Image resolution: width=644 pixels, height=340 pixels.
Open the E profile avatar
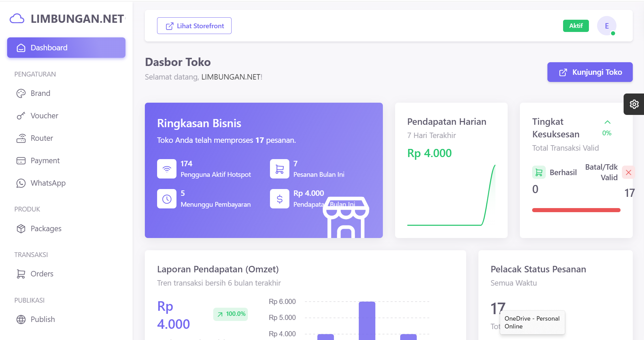point(606,26)
